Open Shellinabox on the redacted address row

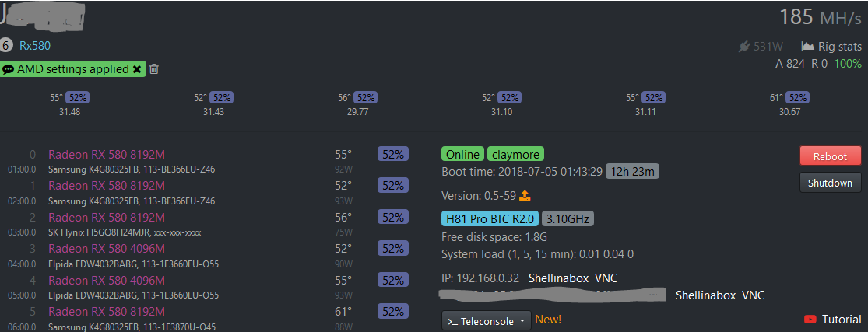click(705, 295)
